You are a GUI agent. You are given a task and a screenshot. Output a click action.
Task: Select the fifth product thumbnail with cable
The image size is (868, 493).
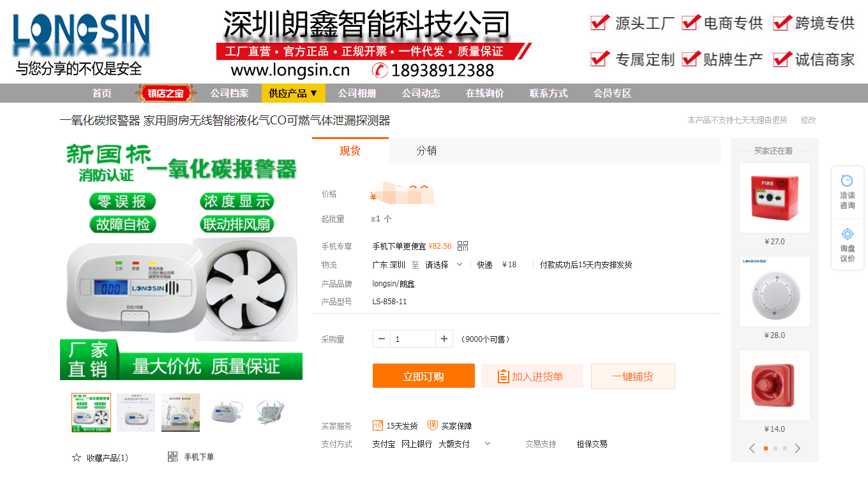(270, 413)
